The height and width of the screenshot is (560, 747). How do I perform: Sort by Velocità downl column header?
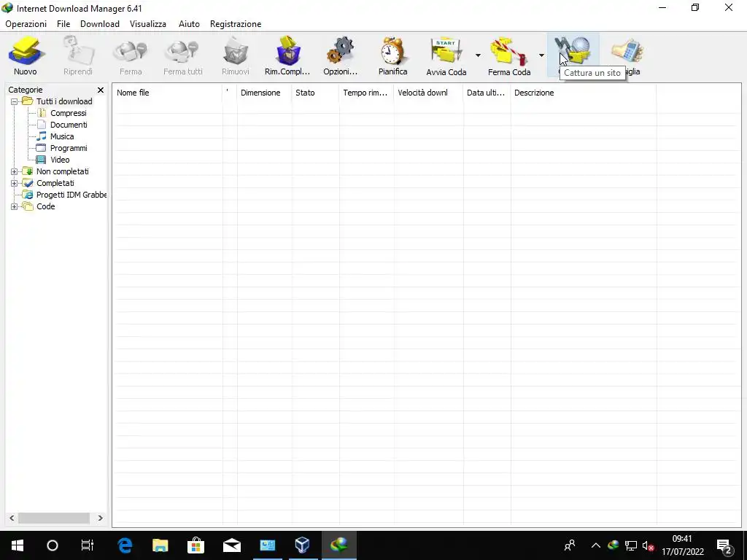coord(429,93)
